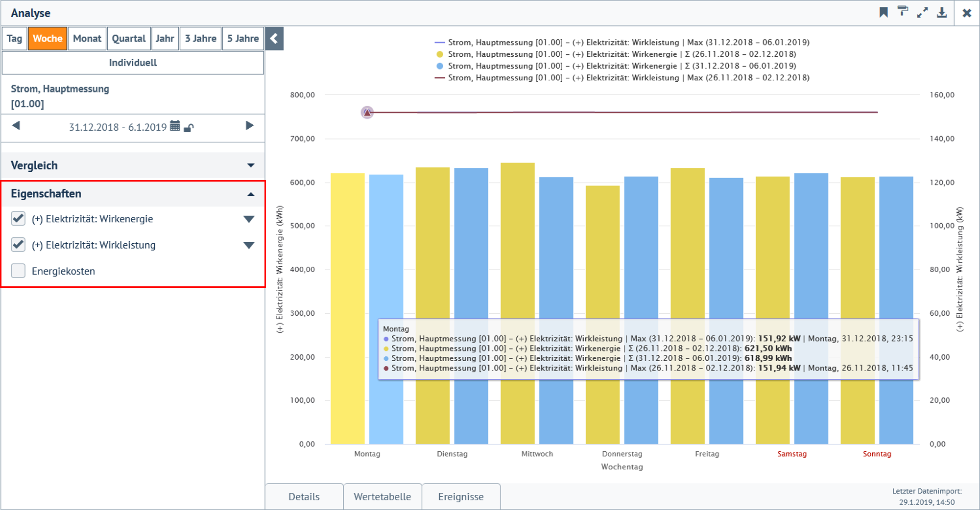Viewport: 980px width, 510px height.
Task: Switch to the Monat time range tab
Action: 87,39
